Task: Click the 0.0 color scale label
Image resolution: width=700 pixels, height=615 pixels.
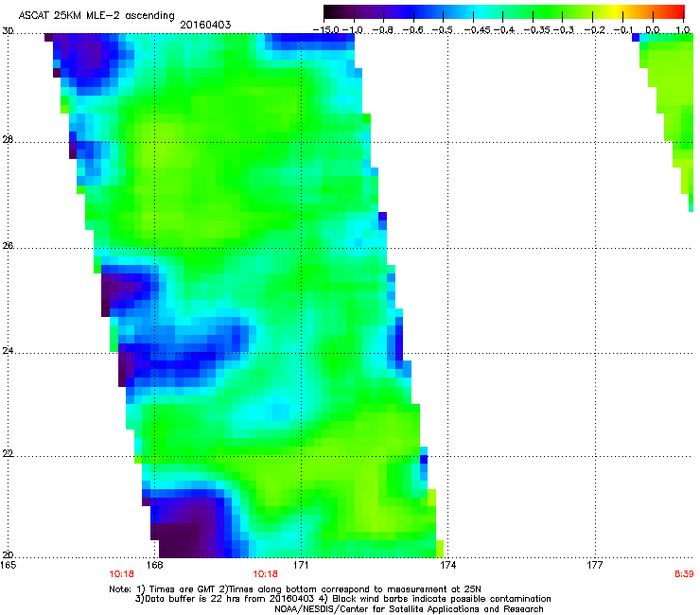Action: pos(653,30)
